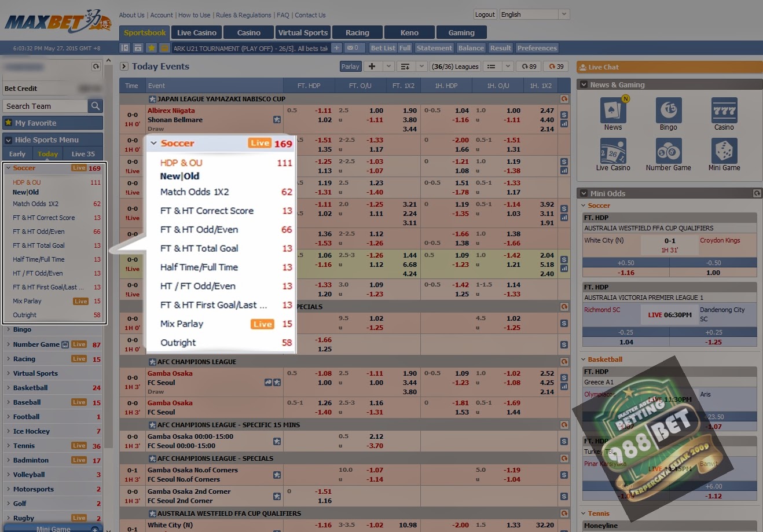763x532 pixels.
Task: Favorite AFC Champions League Specials star
Action: coord(152,458)
